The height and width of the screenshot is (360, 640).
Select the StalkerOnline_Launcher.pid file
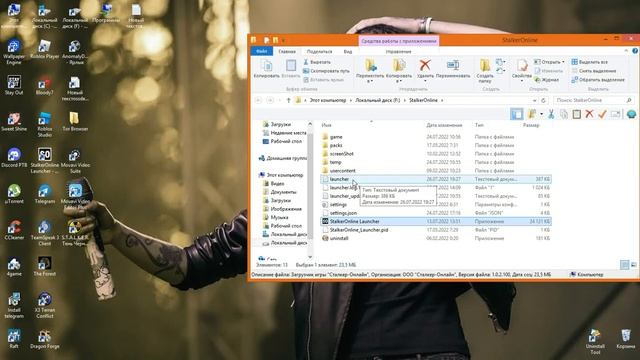tap(436, 230)
